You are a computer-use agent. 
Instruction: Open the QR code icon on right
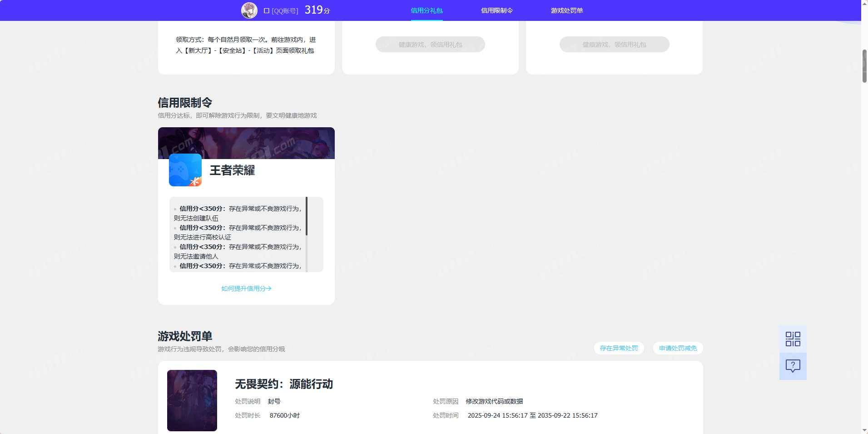coord(793,339)
